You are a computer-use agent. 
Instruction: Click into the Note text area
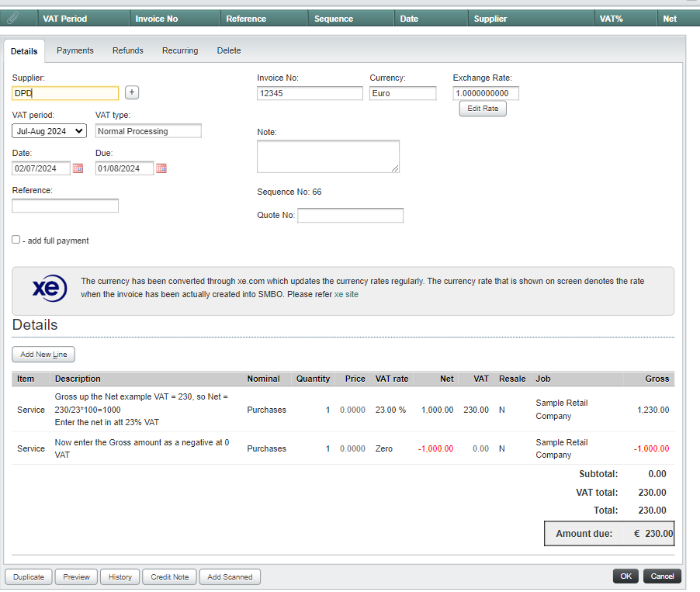[327, 156]
